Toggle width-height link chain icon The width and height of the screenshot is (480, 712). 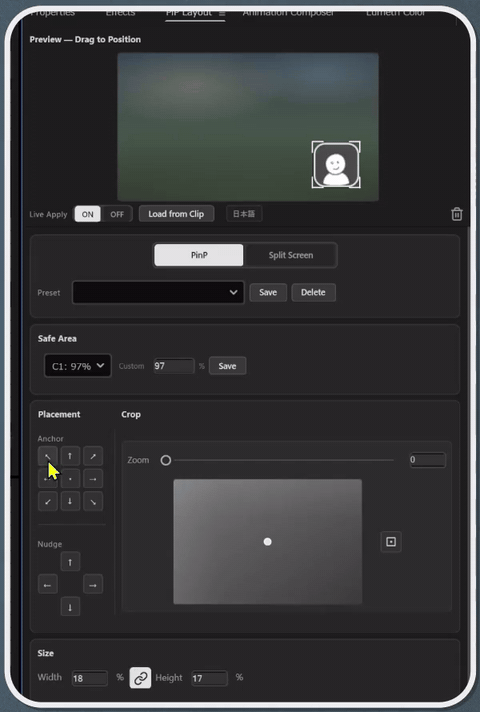(x=140, y=677)
